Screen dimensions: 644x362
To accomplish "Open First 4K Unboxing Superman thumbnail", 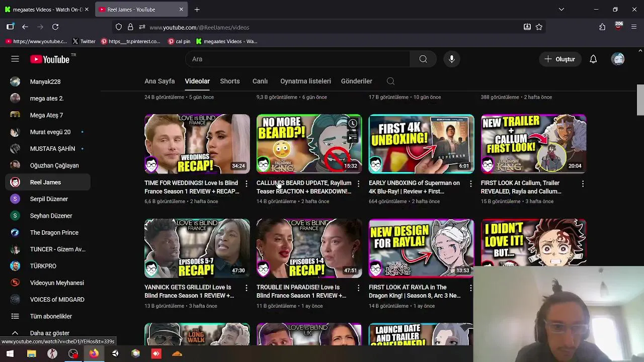I will (x=422, y=144).
